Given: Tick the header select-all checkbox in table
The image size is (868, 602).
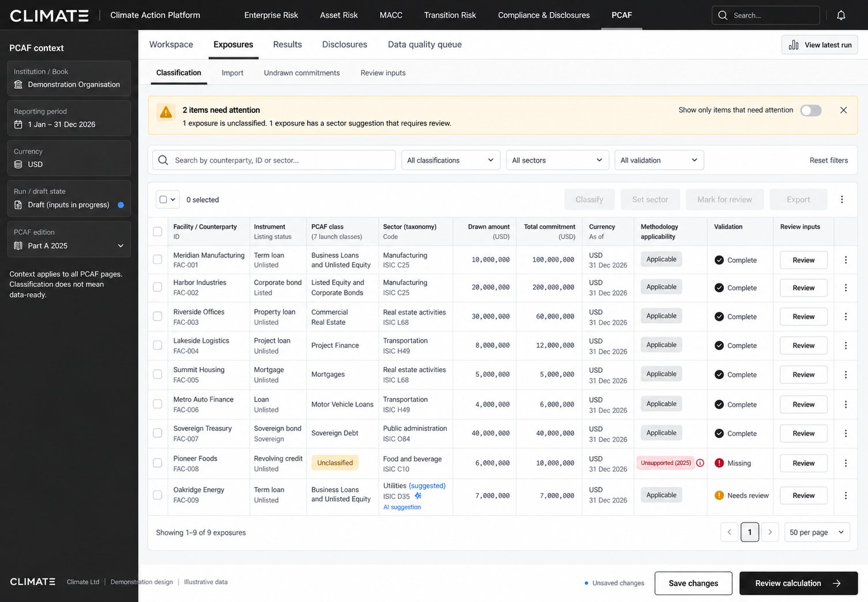Looking at the screenshot, I should point(157,232).
